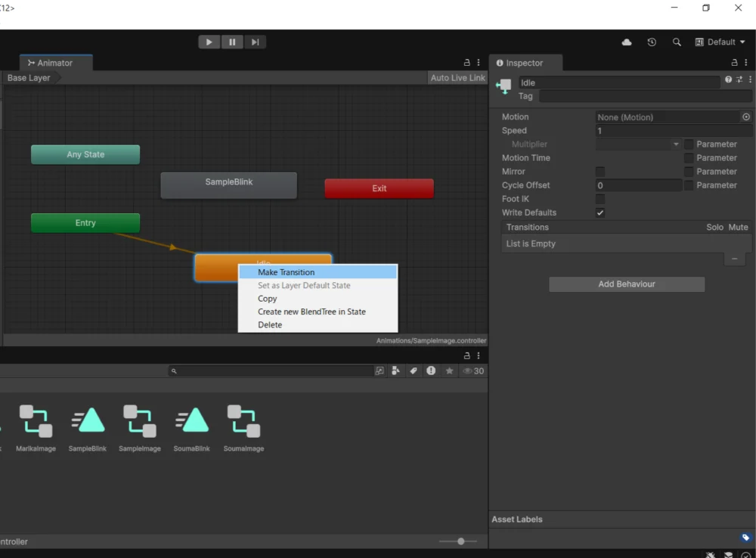Click the Step frame button
This screenshot has width=756, height=558.
point(256,42)
